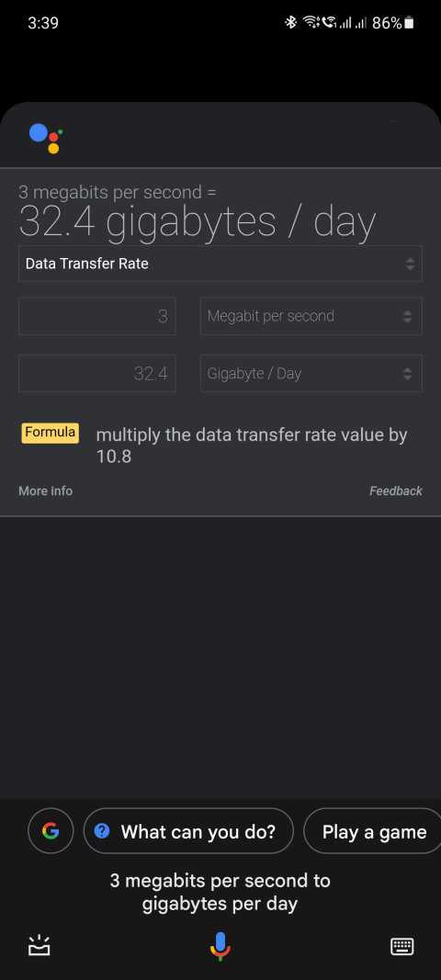Tap the yellow Formula label

click(50, 433)
